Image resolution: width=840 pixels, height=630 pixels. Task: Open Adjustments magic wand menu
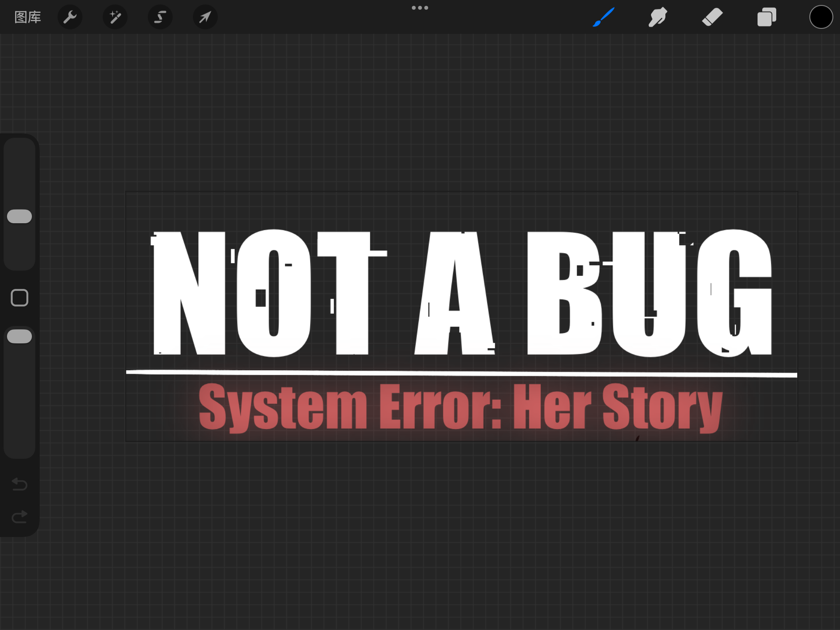click(115, 17)
